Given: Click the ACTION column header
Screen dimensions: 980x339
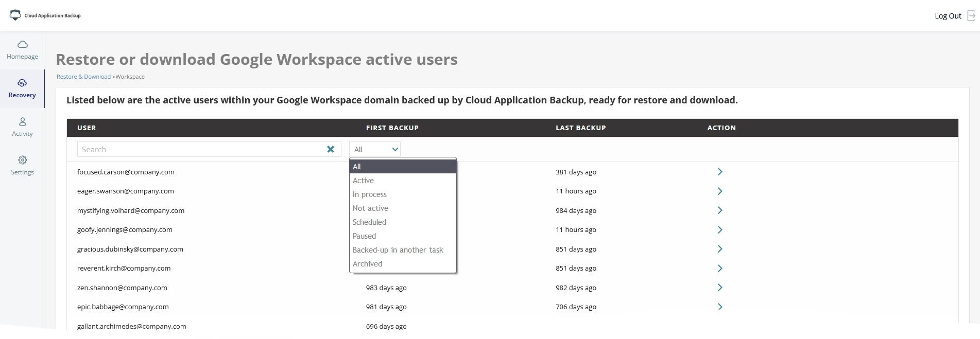Looking at the screenshot, I should point(721,128).
